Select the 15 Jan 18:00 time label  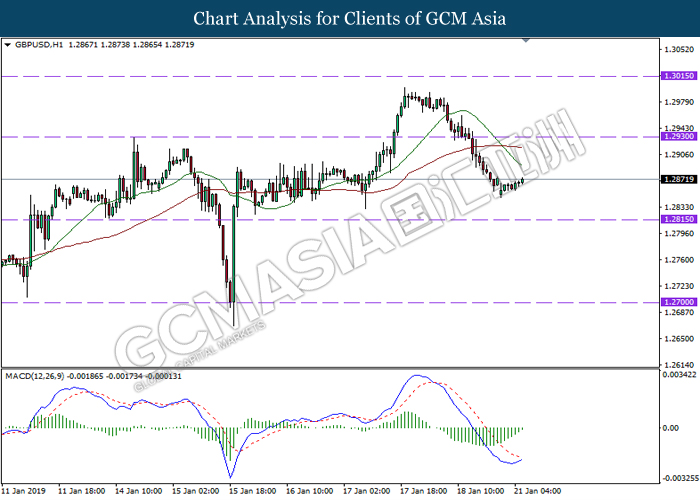click(x=251, y=491)
